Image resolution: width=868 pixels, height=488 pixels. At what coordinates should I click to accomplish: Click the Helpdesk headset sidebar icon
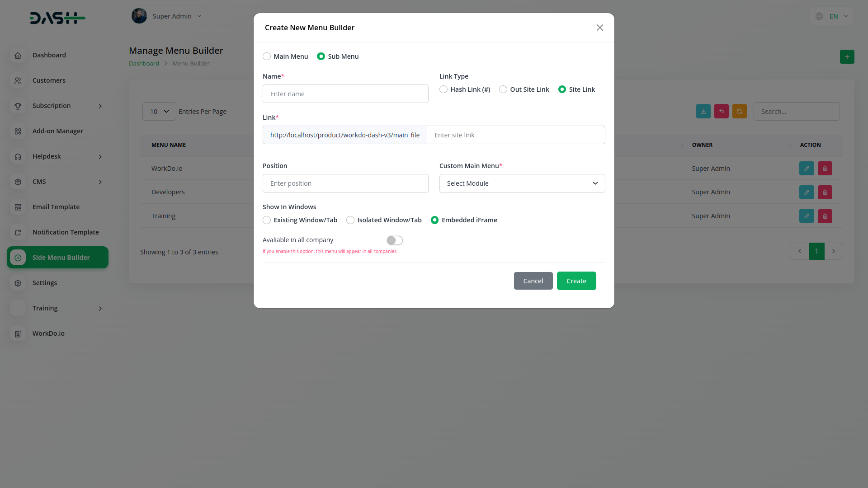click(18, 156)
